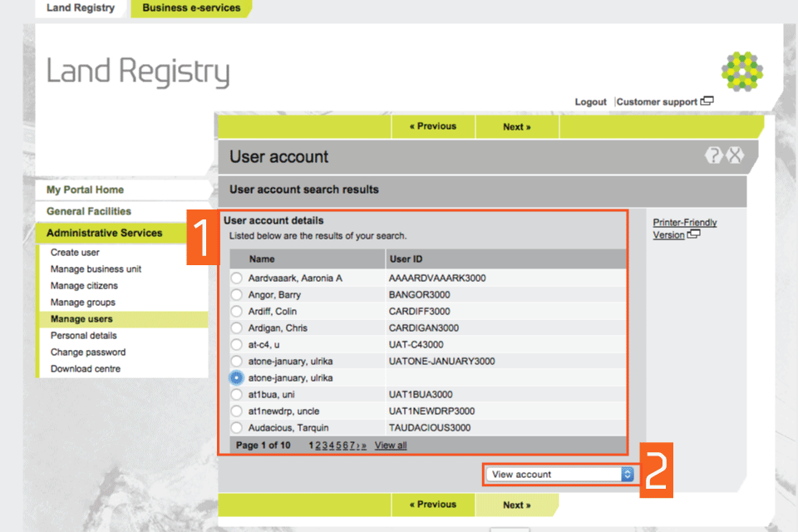Open Create user in the sidebar

[x=75, y=253]
